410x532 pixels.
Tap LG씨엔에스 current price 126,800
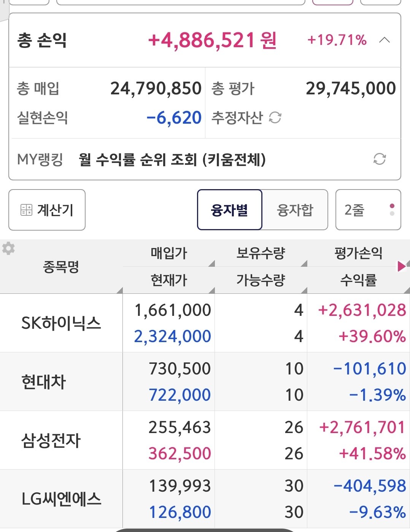[180, 512]
